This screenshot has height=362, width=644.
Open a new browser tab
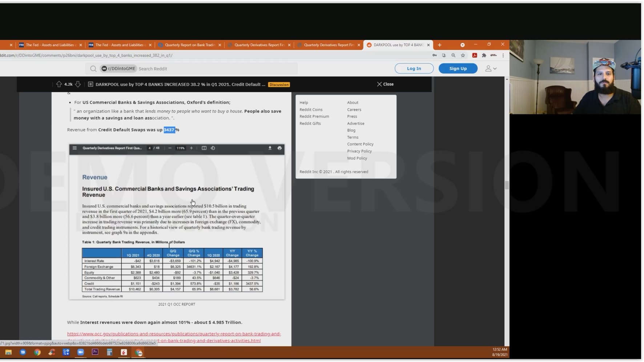click(439, 45)
